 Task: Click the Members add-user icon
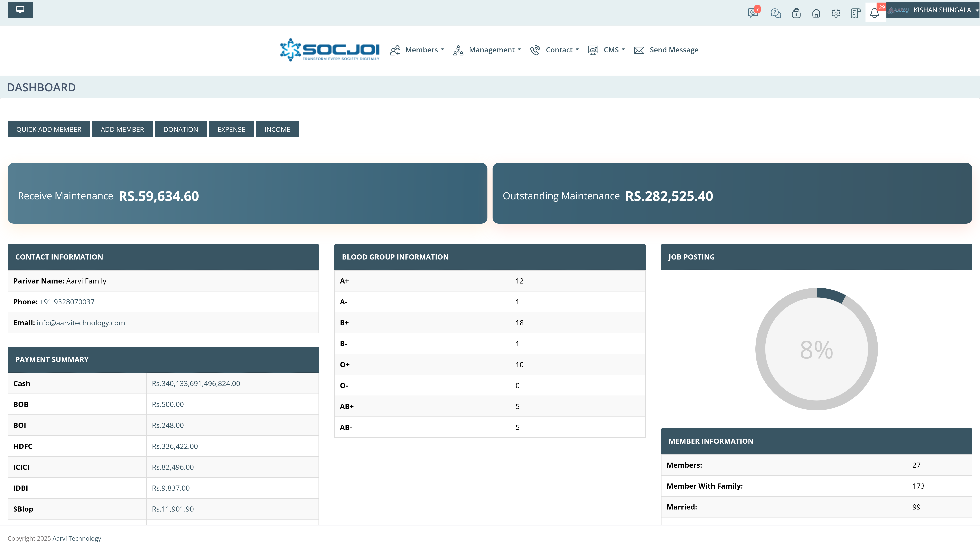point(395,50)
